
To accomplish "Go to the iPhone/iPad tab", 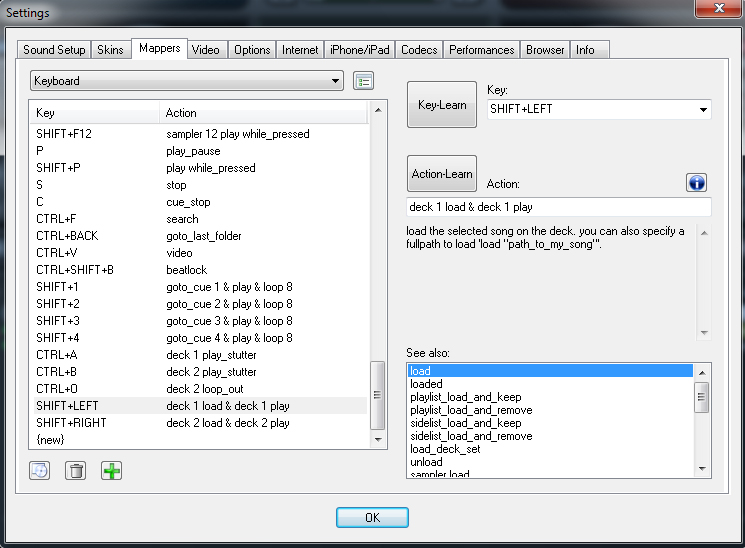I will coord(360,50).
